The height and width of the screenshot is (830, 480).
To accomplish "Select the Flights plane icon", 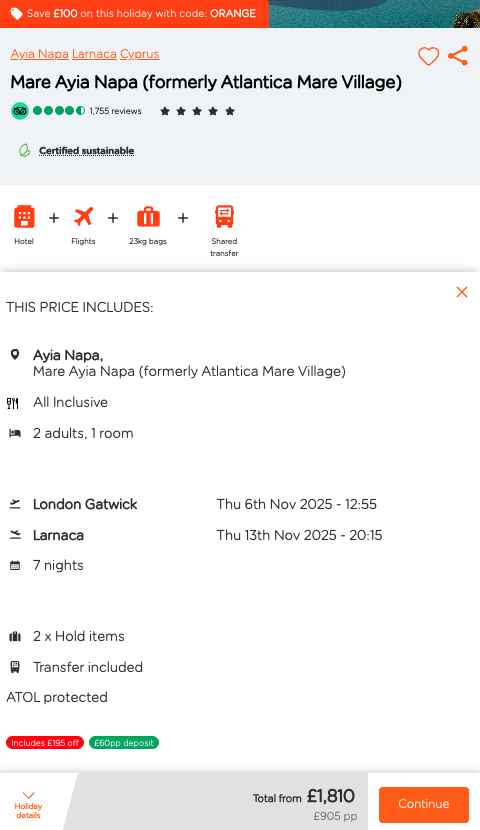I will click(x=84, y=216).
